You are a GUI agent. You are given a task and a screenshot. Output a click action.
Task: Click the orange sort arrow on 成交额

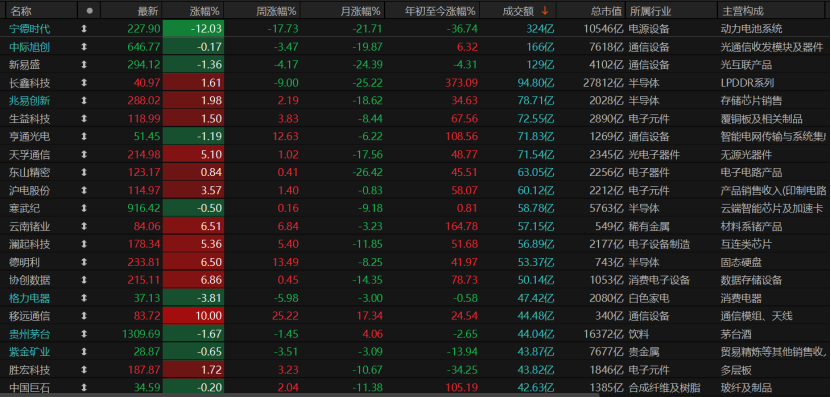[x=545, y=10]
